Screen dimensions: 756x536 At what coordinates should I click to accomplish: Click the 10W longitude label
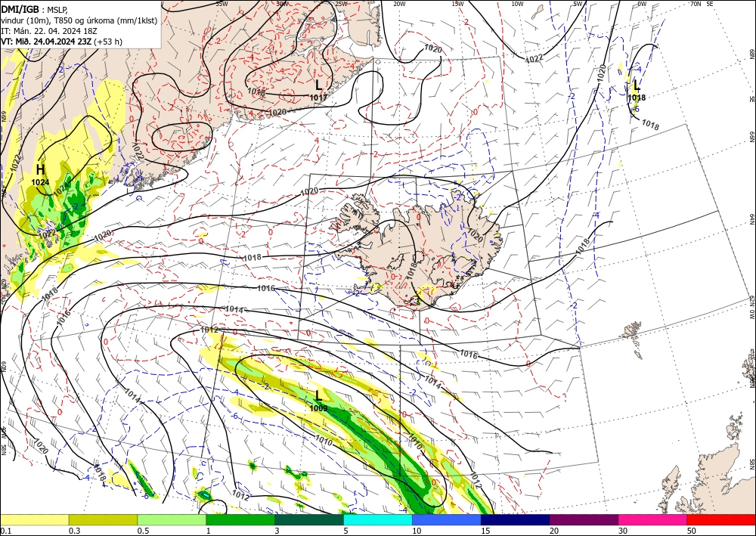click(517, 4)
